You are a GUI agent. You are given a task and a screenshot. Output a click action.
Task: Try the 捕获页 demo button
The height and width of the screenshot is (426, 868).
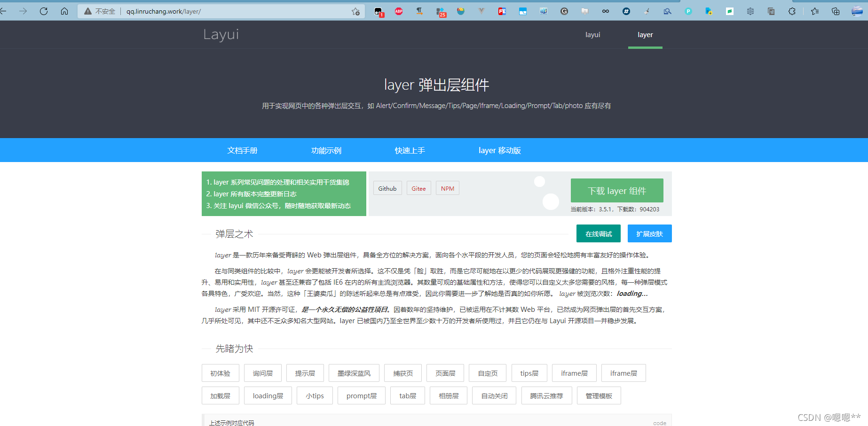(403, 373)
